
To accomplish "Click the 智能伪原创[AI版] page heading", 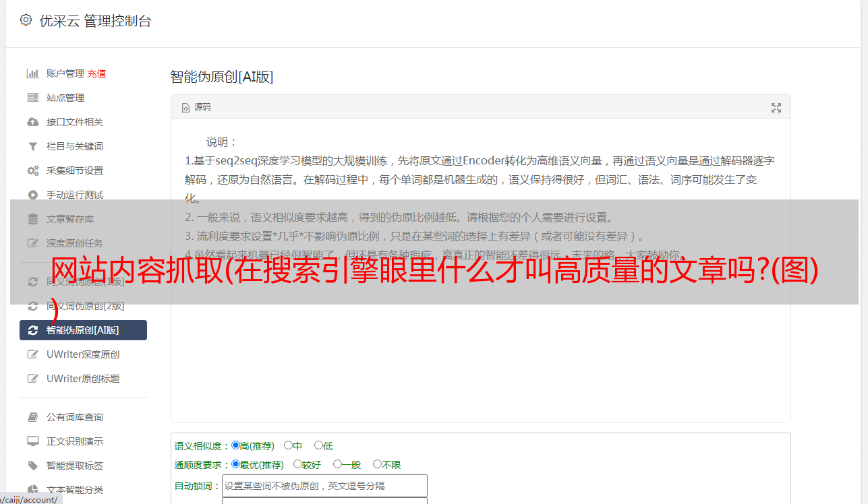I will click(x=222, y=77).
